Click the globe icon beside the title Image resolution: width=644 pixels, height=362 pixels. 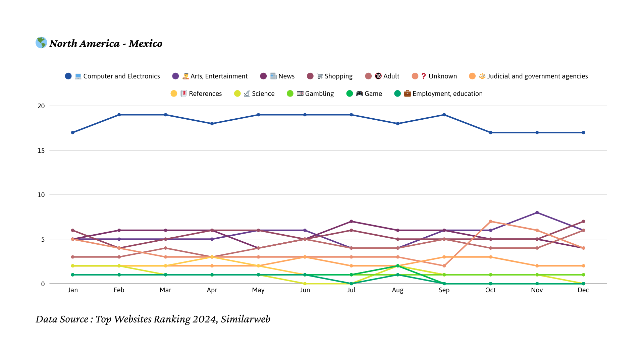(x=41, y=43)
